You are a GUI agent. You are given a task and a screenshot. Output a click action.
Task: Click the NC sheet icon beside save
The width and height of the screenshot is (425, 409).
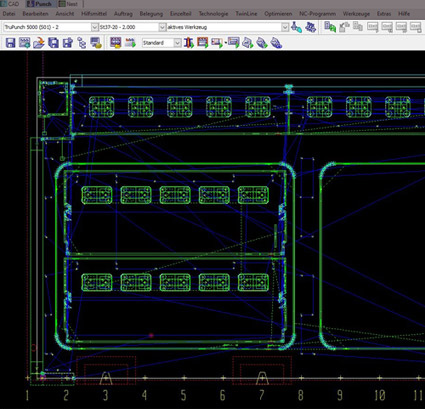[25, 43]
